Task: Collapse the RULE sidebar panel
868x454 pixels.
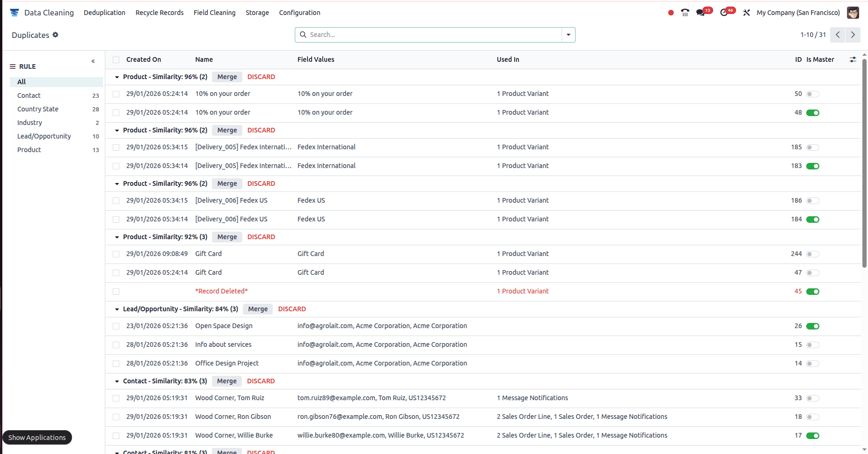Action: 93,61
